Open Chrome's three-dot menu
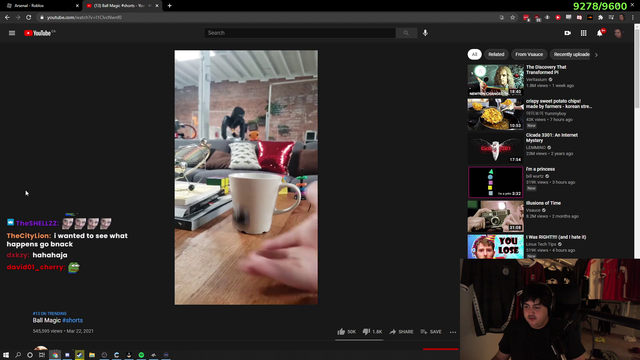This screenshot has height=360, width=640. (x=633, y=18)
